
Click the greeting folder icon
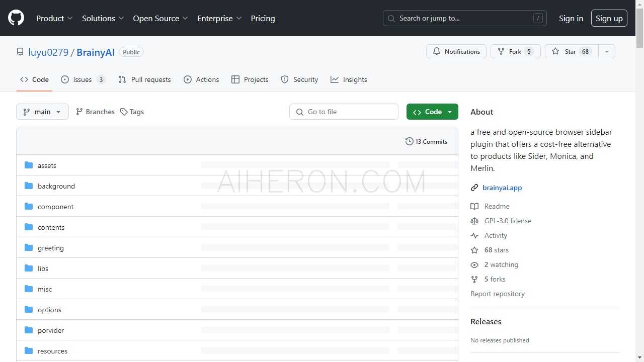click(x=29, y=248)
